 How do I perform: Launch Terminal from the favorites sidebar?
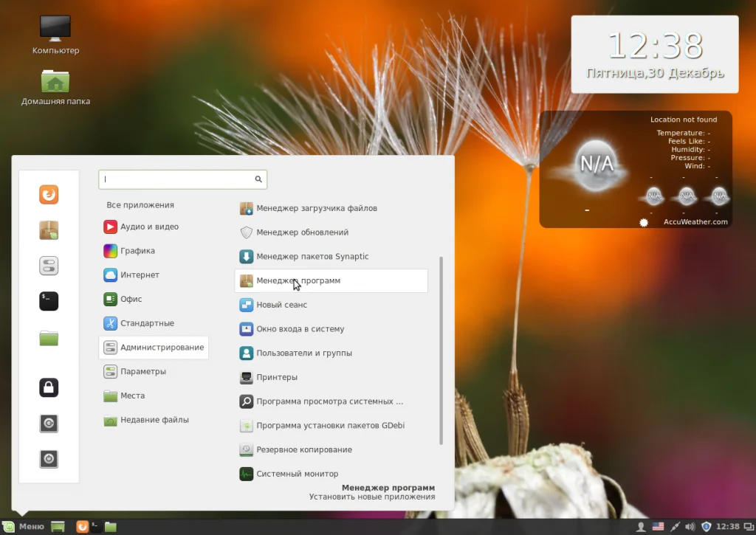[x=49, y=301]
